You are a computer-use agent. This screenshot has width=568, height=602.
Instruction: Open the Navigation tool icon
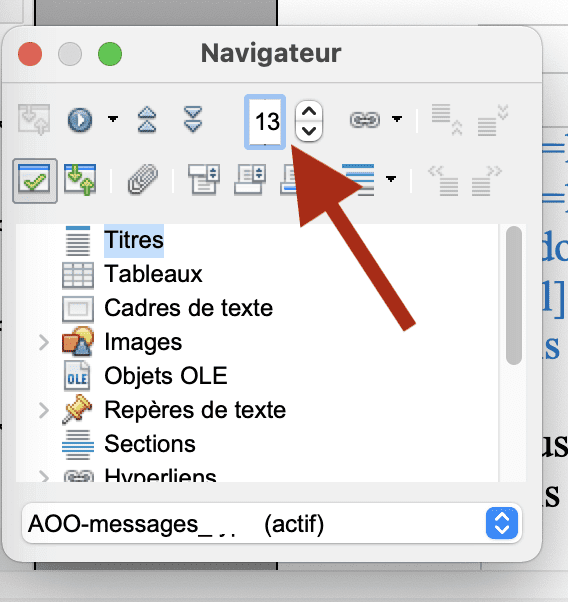click(80, 120)
